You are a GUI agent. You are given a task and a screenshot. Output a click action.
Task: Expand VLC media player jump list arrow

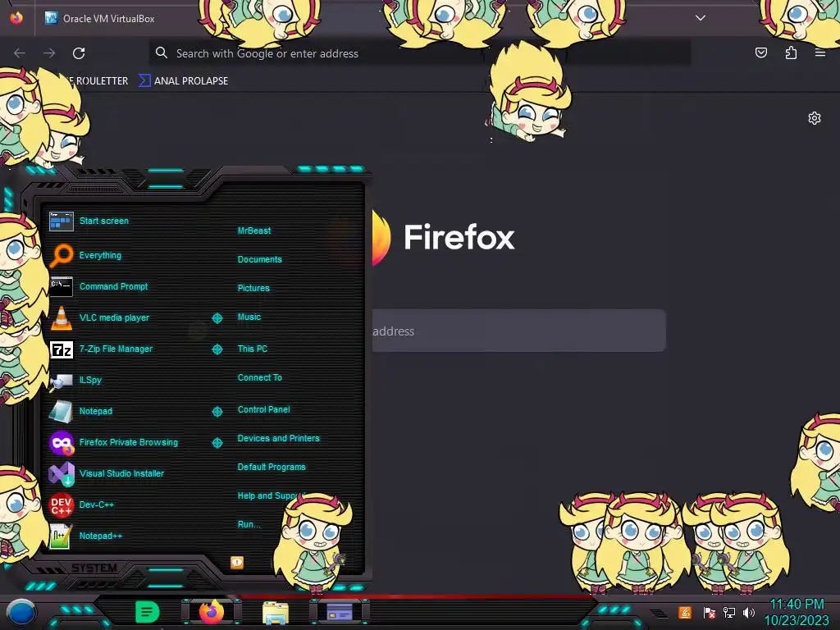[217, 318]
